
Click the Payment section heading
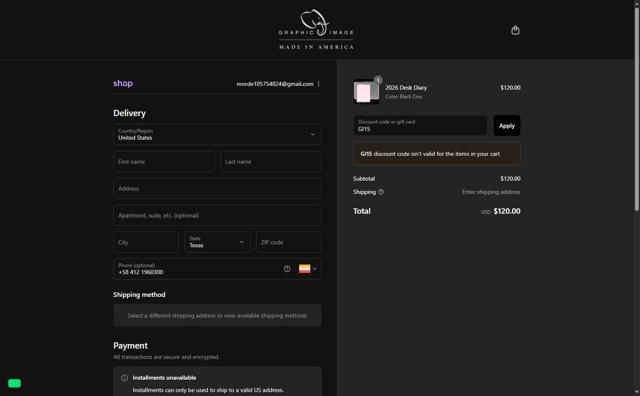click(130, 345)
